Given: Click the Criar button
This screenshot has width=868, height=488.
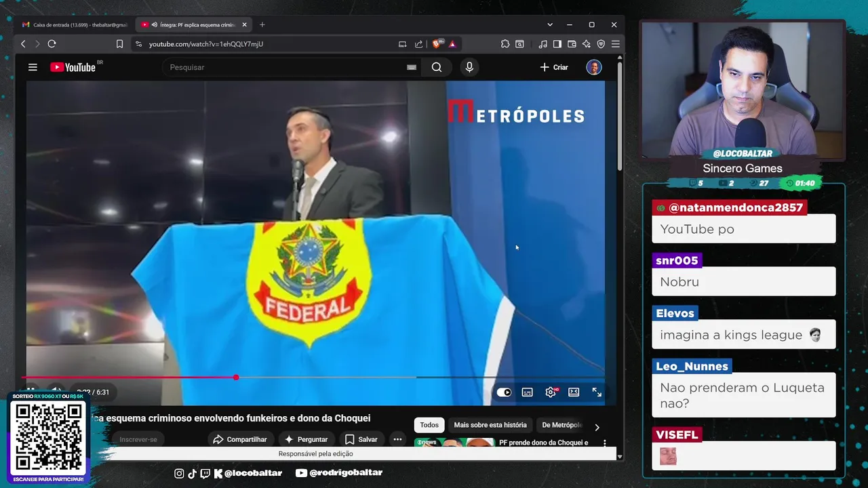Looking at the screenshot, I should pos(554,67).
